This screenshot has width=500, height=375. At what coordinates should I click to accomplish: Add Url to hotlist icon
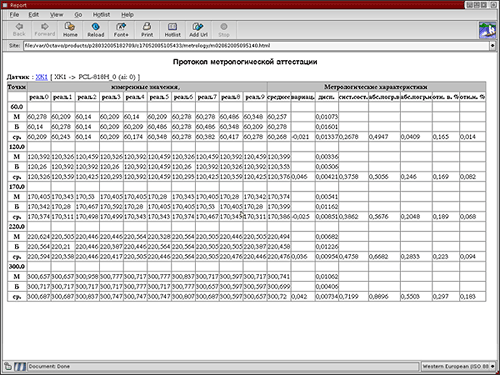tap(198, 30)
